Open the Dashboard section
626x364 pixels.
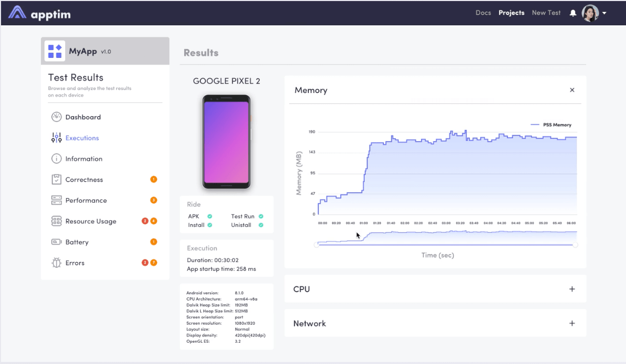coord(83,117)
